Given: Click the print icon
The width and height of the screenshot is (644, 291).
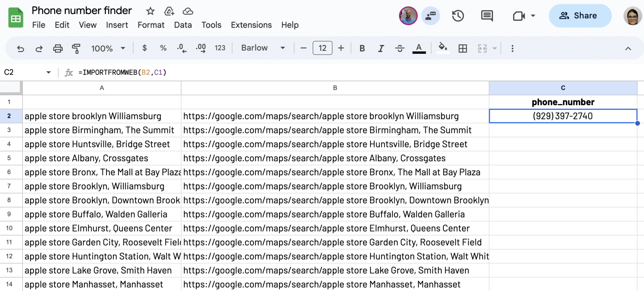Looking at the screenshot, I should pyautogui.click(x=58, y=49).
